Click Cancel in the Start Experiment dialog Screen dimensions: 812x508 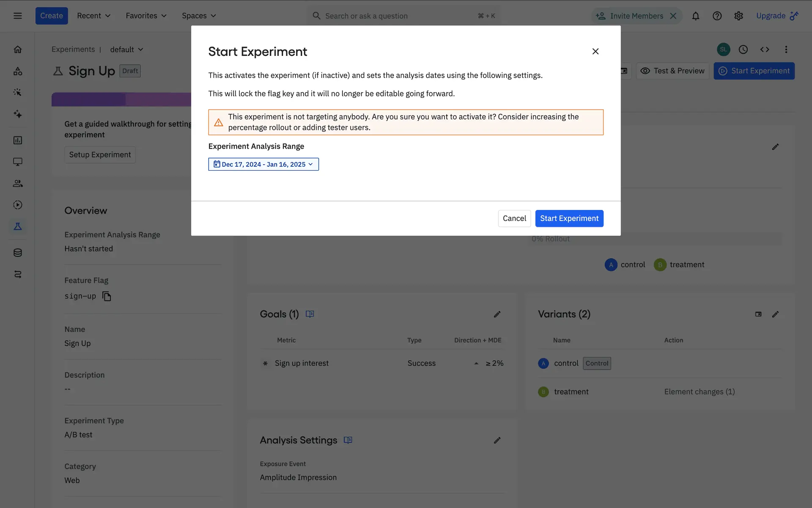coord(514,218)
